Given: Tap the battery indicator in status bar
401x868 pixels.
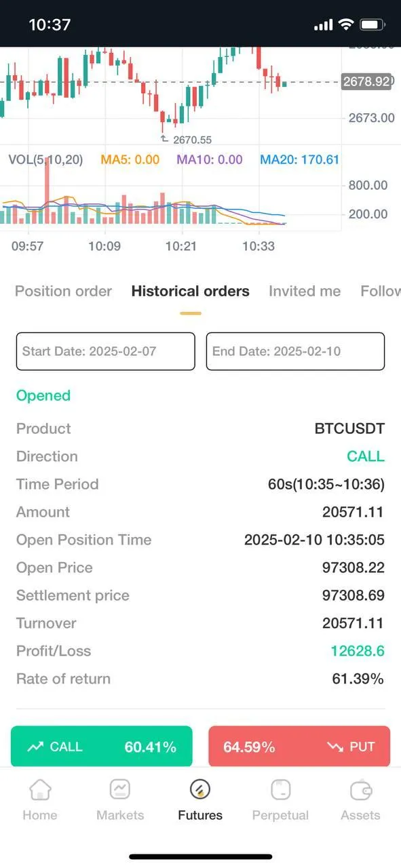Looking at the screenshot, I should [373, 24].
